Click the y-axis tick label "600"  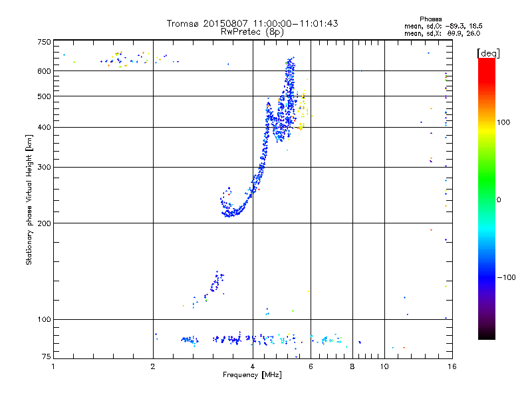44,71
